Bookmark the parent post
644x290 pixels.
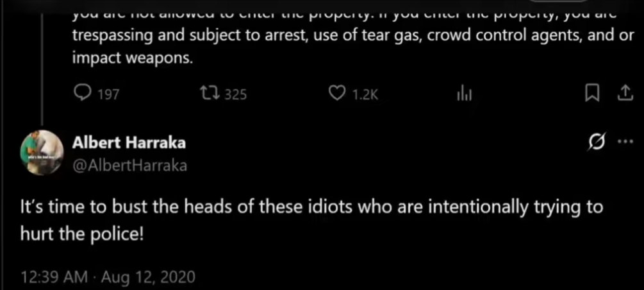(591, 94)
